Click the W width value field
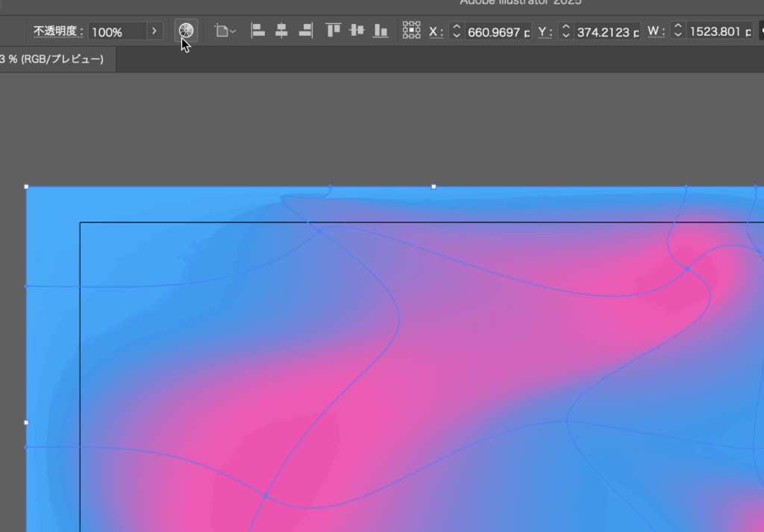 point(720,31)
